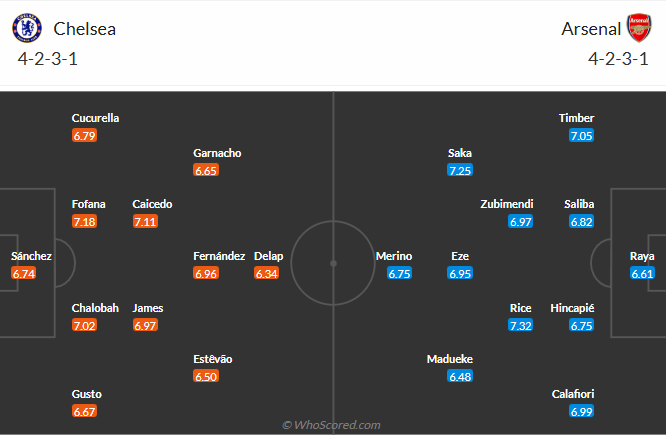Click Caicedo's player name

tap(152, 204)
